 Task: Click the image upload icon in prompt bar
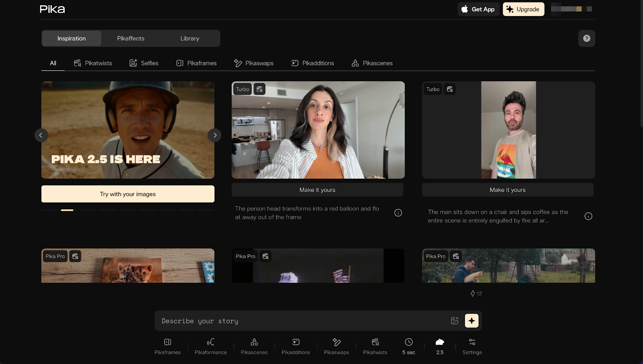pos(455,321)
